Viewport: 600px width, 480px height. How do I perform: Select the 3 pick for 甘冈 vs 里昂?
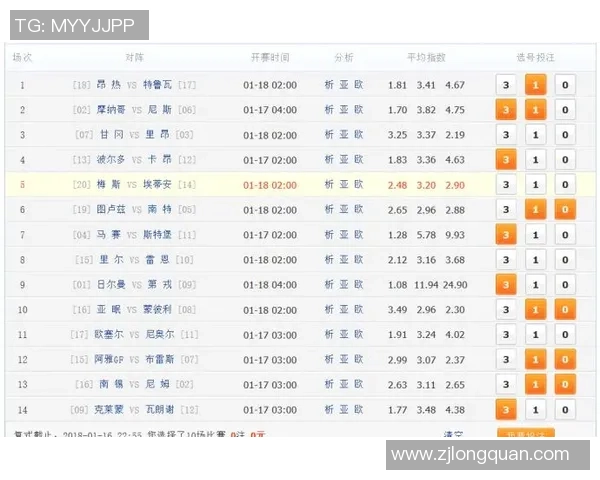pyautogui.click(x=506, y=135)
